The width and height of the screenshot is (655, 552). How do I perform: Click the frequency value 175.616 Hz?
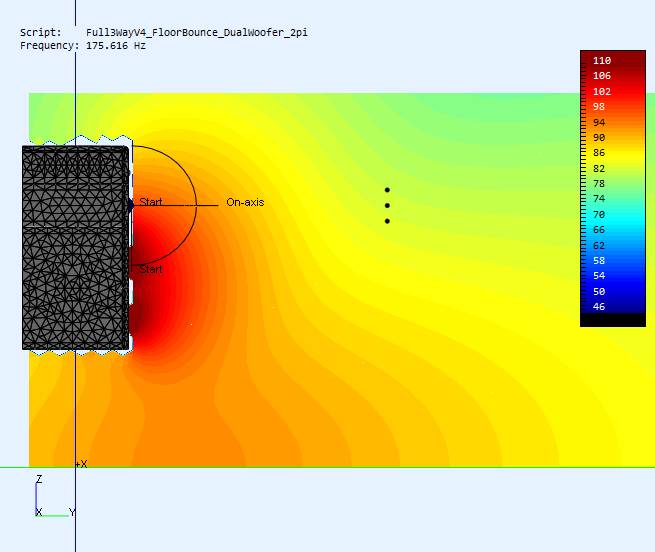(116, 46)
